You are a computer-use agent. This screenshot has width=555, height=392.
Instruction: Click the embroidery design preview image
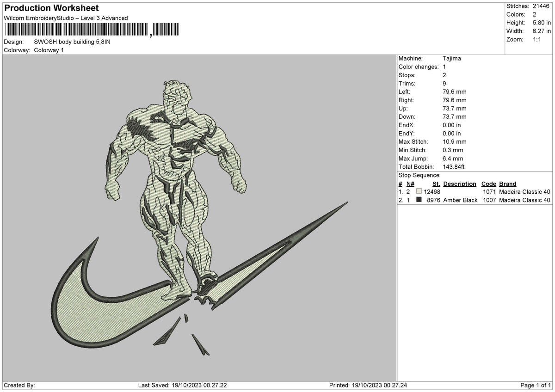point(199,218)
